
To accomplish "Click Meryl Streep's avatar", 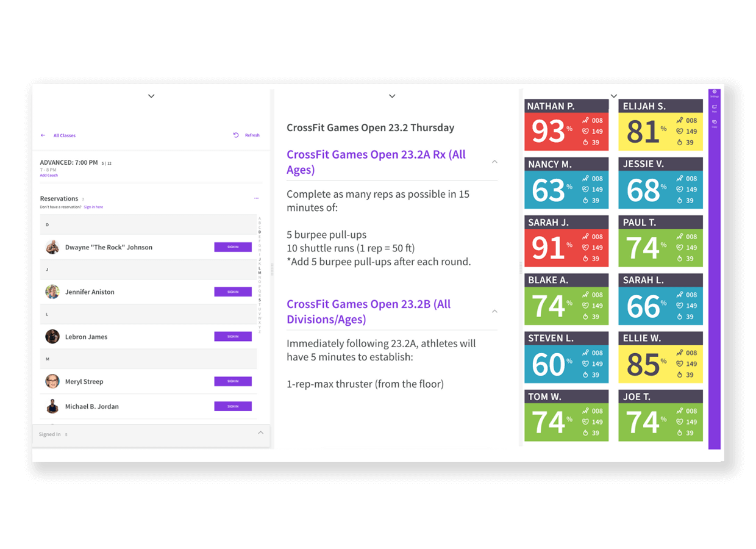I will (52, 381).
